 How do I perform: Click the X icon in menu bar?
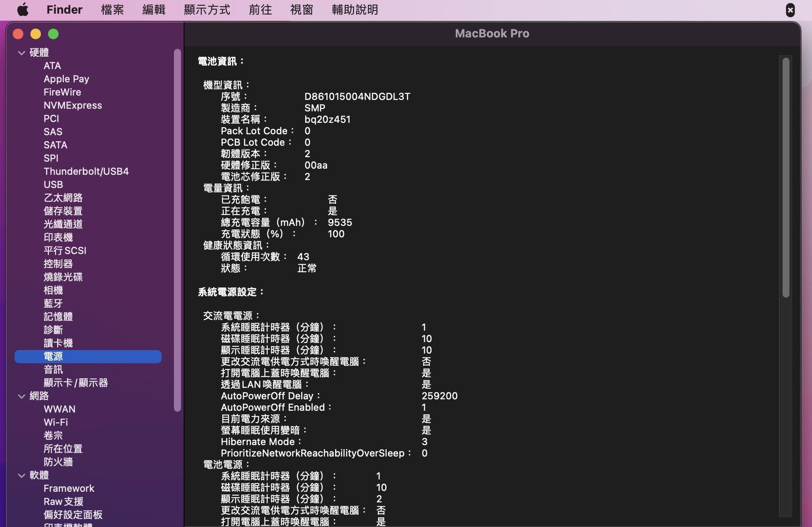790,10
